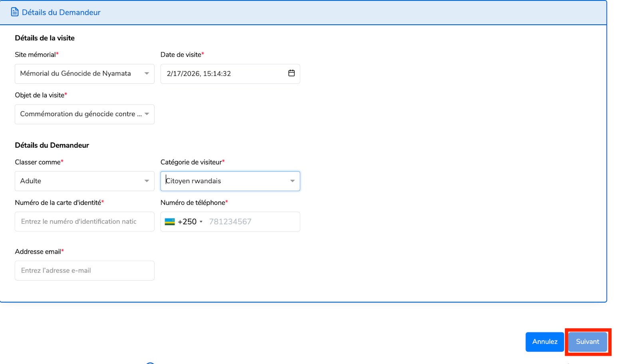
Task: Click the Détails du Demandeur panel header title
Action: (61, 12)
